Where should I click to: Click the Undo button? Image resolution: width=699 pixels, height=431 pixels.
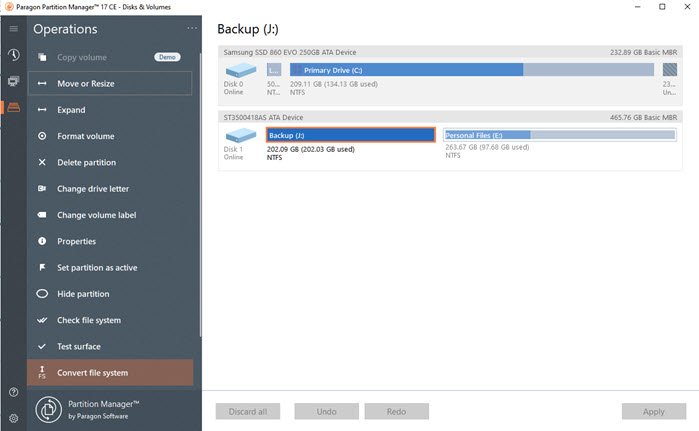tap(326, 411)
